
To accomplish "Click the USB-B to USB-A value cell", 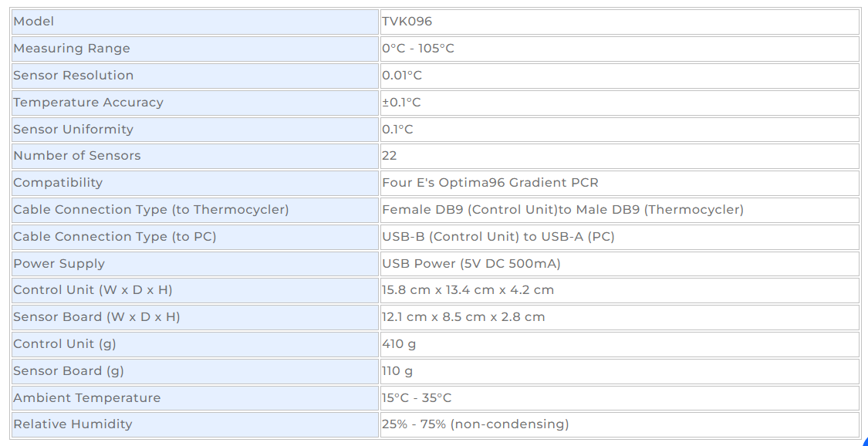I will [x=620, y=237].
